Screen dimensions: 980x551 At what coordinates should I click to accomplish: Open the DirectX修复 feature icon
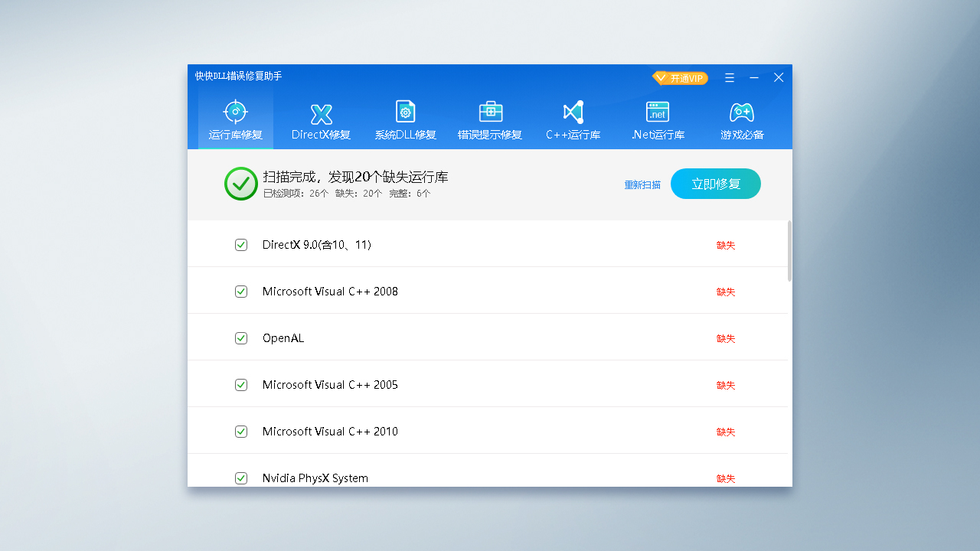click(x=321, y=112)
